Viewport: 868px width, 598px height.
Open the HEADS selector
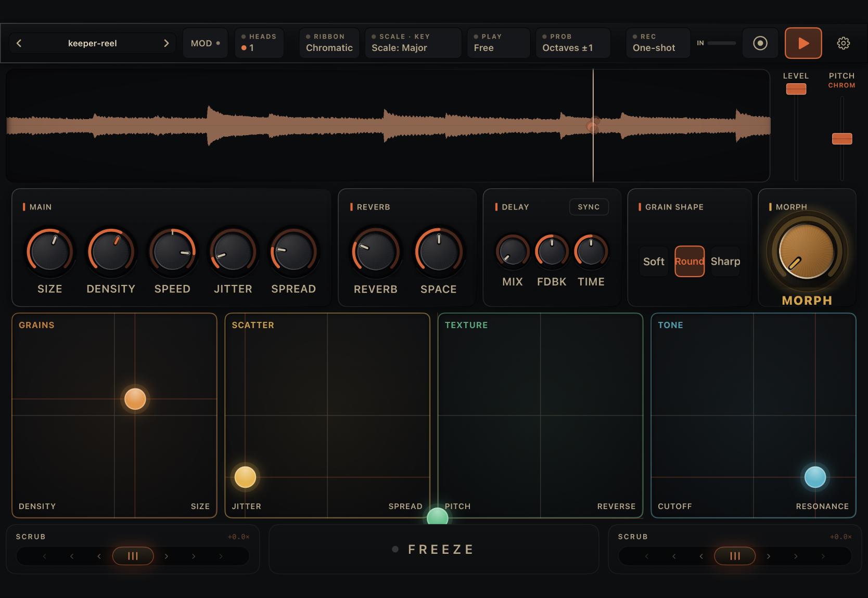point(259,43)
